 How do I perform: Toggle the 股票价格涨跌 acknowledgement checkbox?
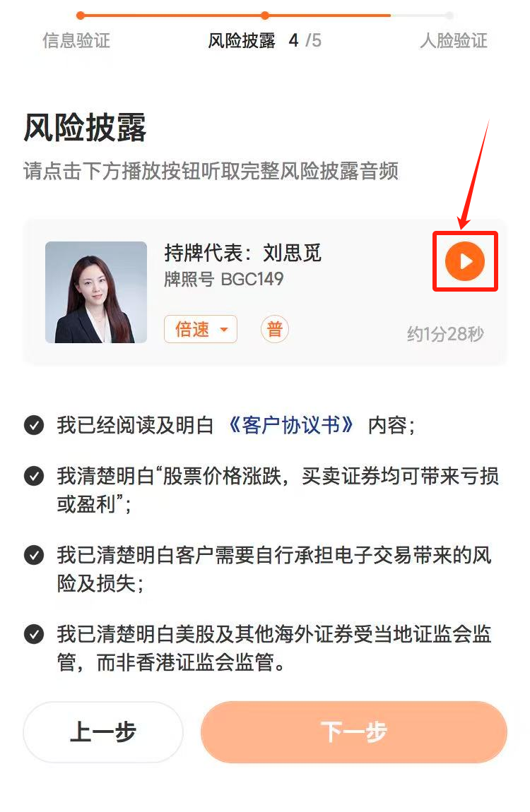[x=34, y=476]
